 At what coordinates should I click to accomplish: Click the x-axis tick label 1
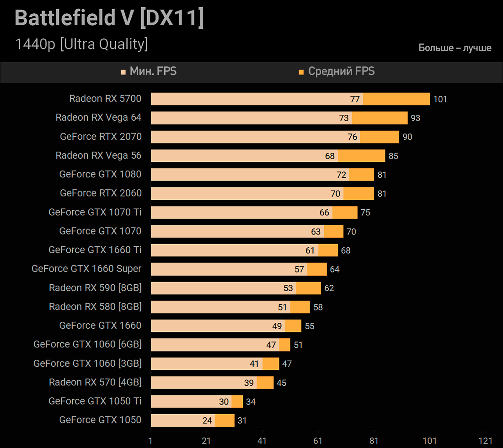[150, 441]
